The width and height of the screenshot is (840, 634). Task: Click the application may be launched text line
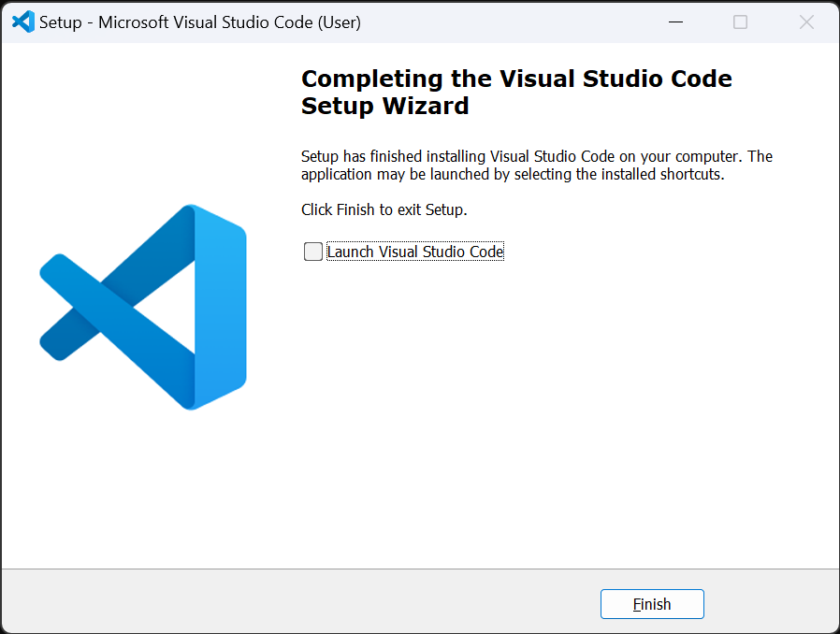point(513,174)
